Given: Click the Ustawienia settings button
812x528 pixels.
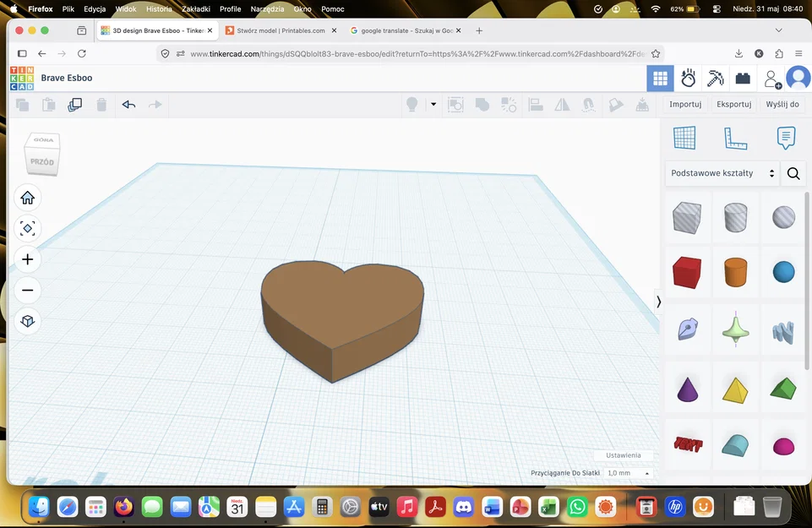Looking at the screenshot, I should pyautogui.click(x=624, y=455).
